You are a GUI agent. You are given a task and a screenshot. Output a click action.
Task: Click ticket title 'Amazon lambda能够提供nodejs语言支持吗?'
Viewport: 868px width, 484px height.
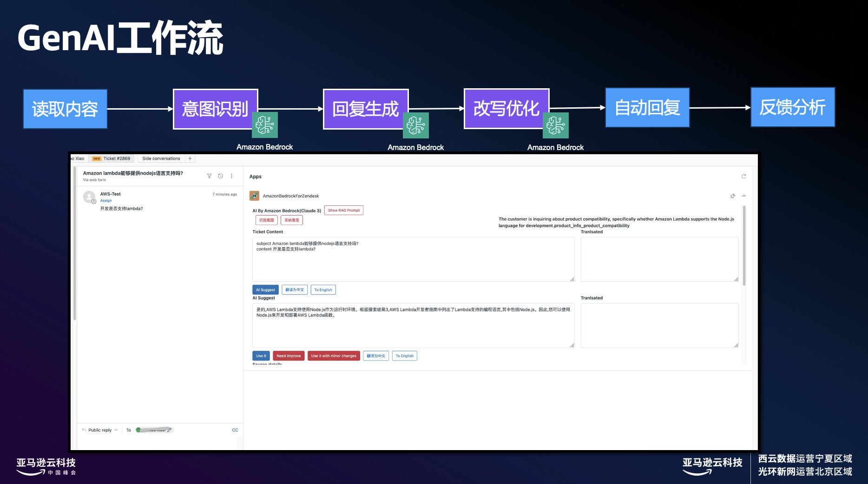coord(133,173)
